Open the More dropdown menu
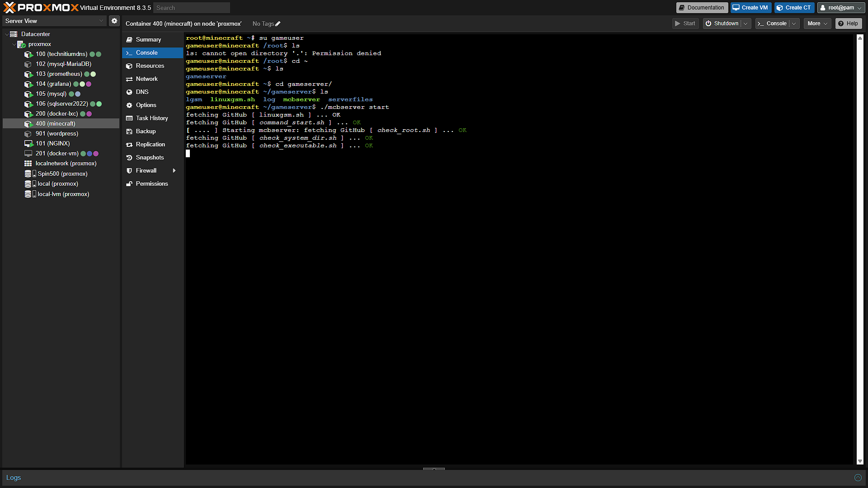 pos(817,23)
